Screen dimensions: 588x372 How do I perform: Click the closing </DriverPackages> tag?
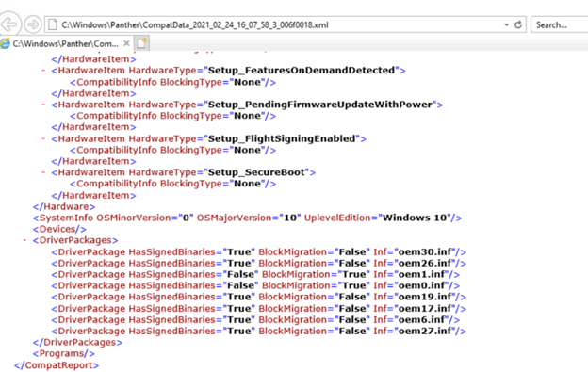click(x=77, y=342)
